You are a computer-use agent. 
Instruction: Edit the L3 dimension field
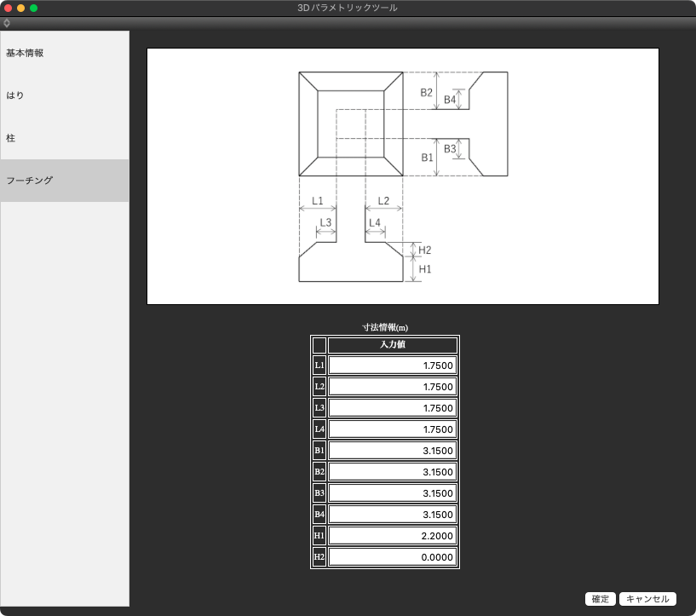tap(393, 408)
